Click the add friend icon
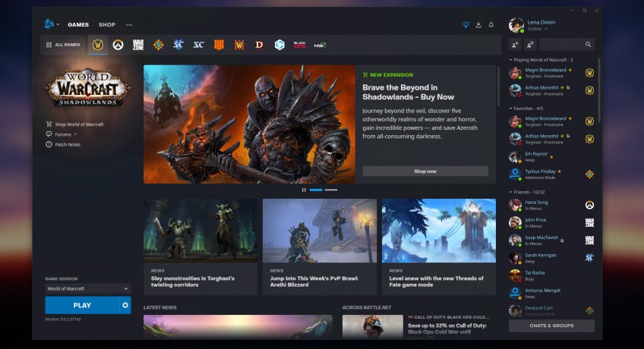The image size is (644, 349). pyautogui.click(x=515, y=44)
